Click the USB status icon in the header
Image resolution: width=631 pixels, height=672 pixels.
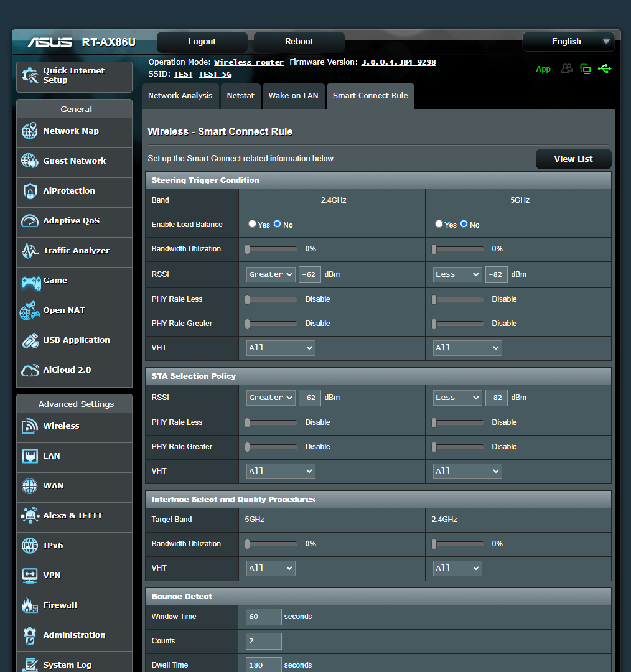pyautogui.click(x=604, y=68)
